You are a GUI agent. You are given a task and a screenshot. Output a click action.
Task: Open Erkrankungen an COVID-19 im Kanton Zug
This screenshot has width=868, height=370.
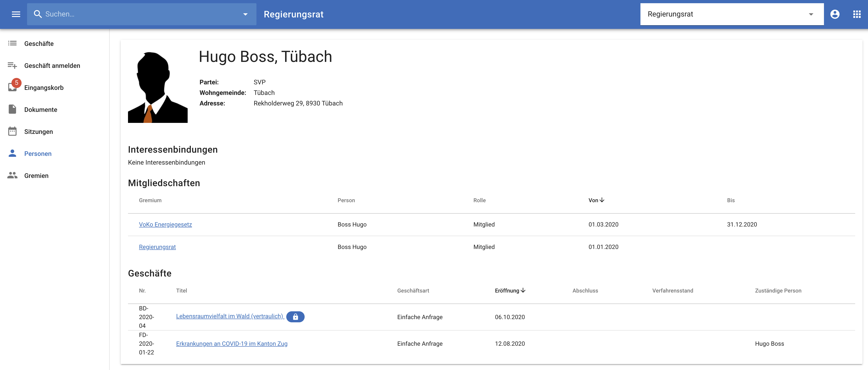pyautogui.click(x=231, y=343)
